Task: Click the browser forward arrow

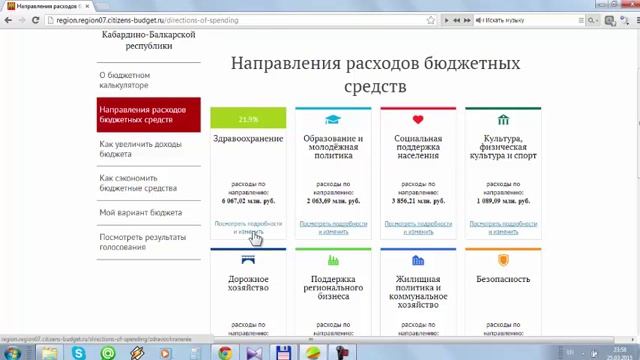Action: [22, 20]
